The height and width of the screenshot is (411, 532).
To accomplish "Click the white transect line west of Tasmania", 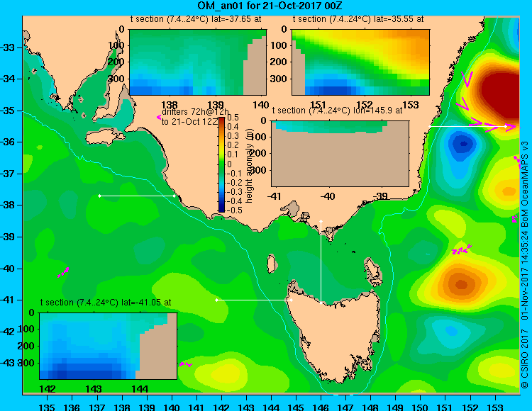I will coord(254,300).
